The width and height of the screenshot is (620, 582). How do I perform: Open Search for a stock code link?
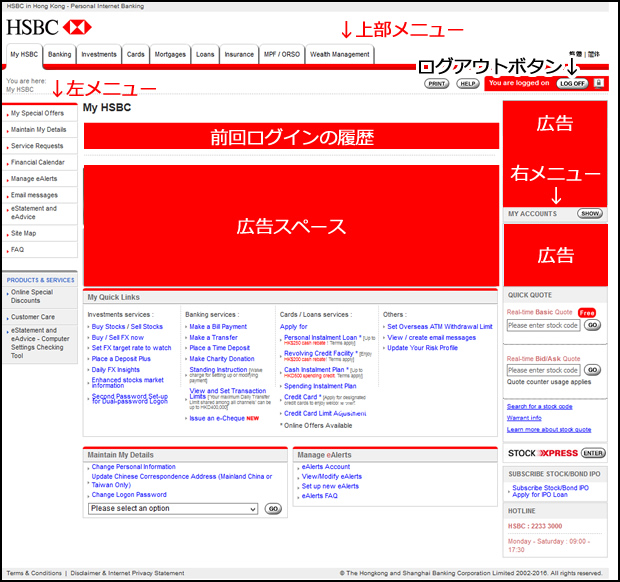click(x=539, y=406)
